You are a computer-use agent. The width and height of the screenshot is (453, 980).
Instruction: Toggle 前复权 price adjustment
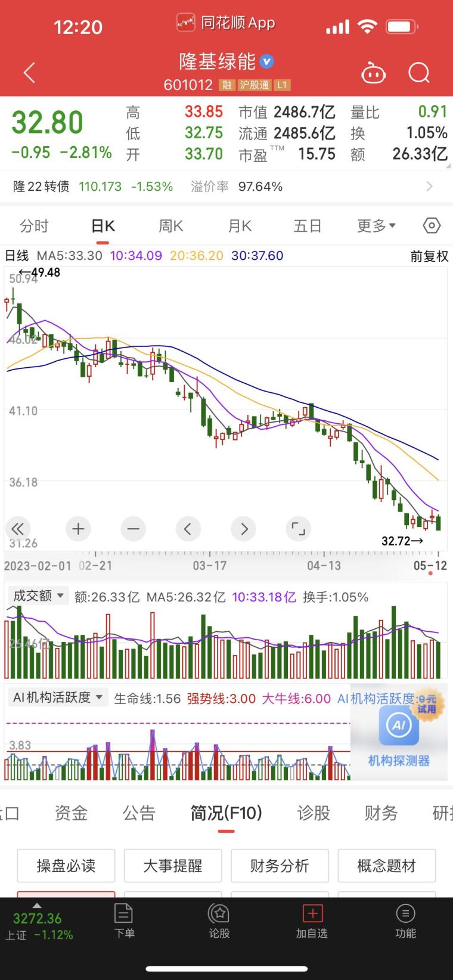coord(429,256)
